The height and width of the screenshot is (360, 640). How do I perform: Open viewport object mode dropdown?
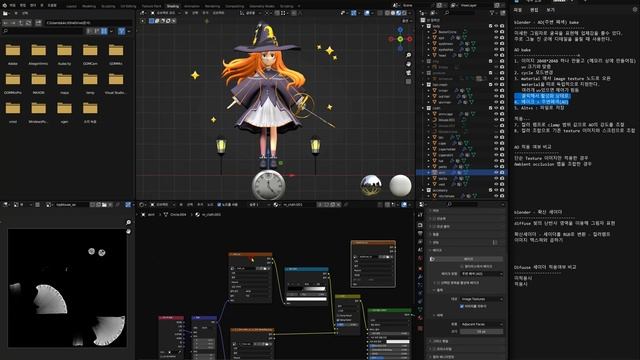(165, 13)
